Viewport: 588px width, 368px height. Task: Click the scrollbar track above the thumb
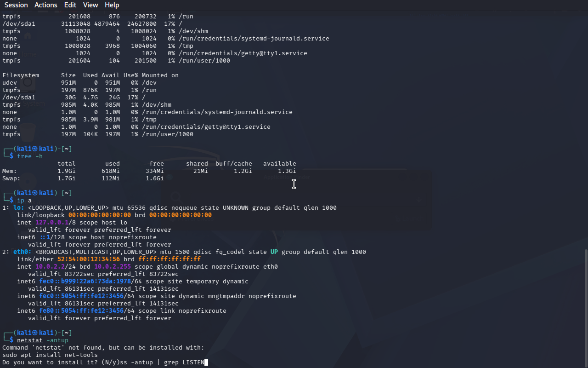coord(586,129)
